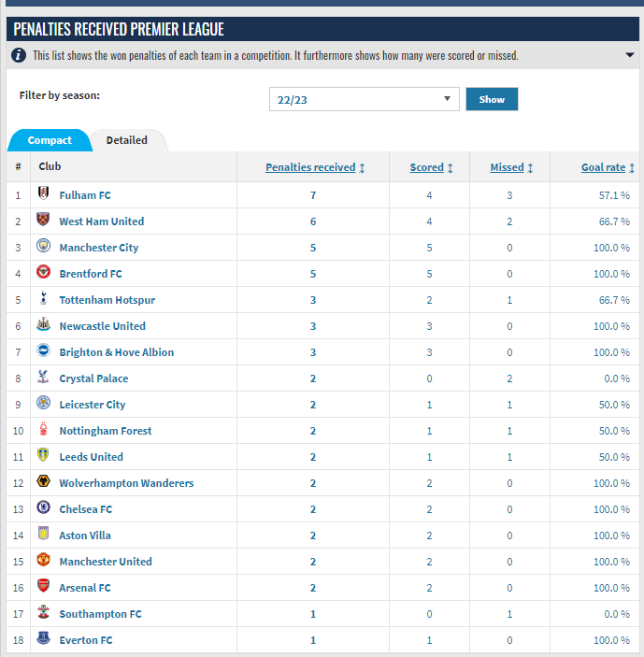Click Brentford's penalties received value 5
Viewport: 644px width, 657px height.
pyautogui.click(x=313, y=274)
